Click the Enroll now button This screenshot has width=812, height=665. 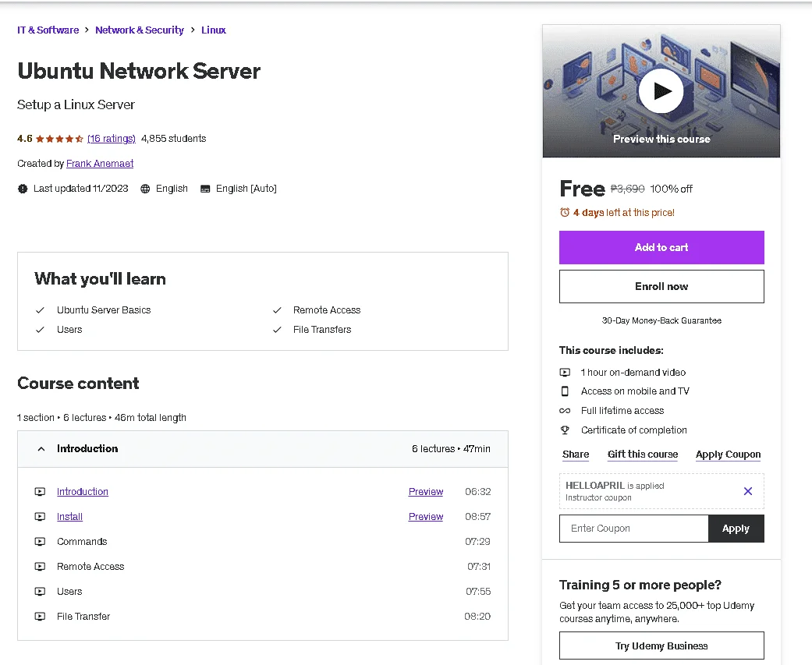click(x=661, y=286)
